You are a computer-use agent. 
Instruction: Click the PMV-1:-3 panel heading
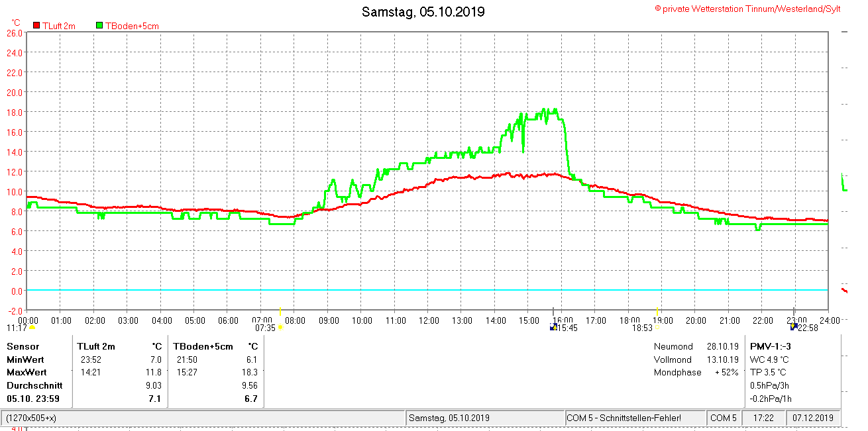771,346
